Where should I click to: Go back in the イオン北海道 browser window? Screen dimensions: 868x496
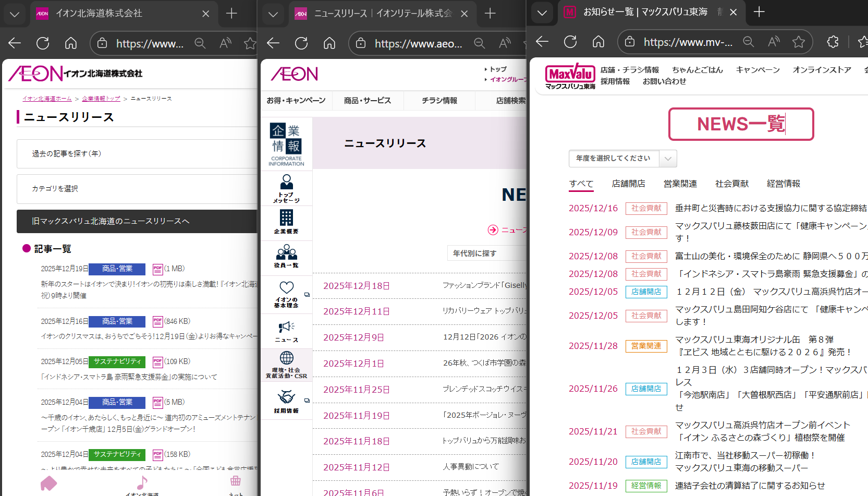click(x=15, y=43)
